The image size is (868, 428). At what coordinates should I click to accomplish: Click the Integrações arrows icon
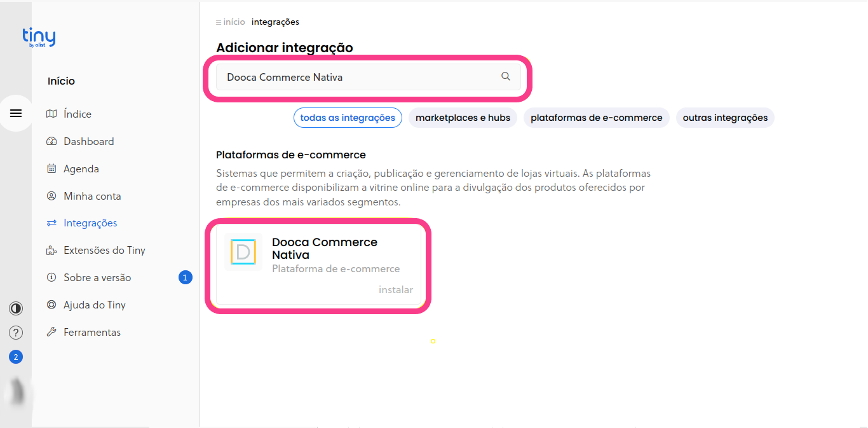coord(51,223)
